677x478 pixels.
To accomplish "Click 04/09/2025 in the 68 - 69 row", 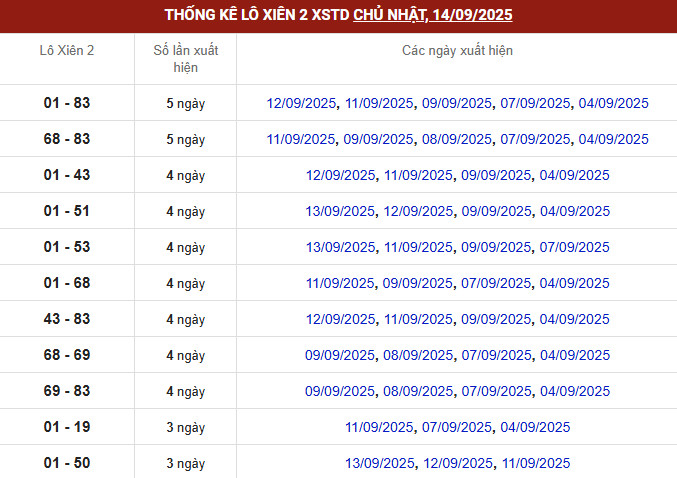I will coord(575,355).
